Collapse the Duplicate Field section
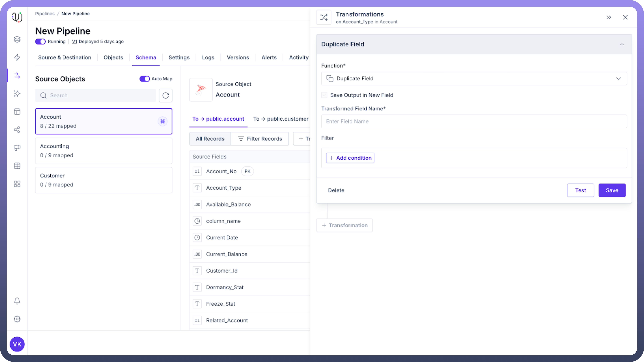644x362 pixels. tap(622, 44)
